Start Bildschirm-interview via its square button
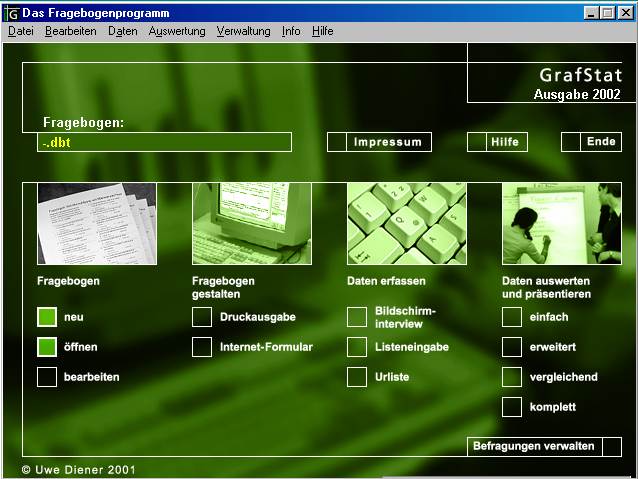Viewport: 638px width, 479px height. [x=357, y=317]
